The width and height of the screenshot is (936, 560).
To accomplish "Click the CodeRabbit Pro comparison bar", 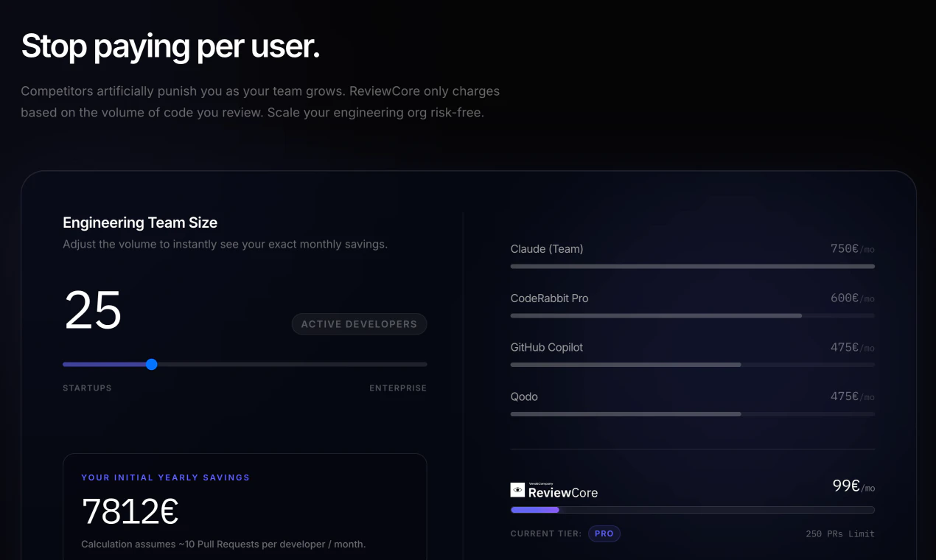I will 693,315.
